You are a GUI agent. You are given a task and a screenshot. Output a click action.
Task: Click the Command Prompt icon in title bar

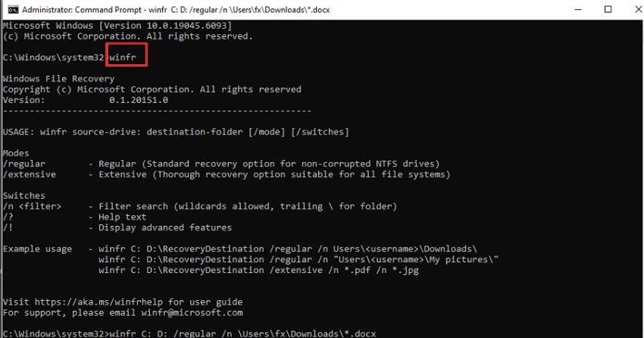click(11, 10)
